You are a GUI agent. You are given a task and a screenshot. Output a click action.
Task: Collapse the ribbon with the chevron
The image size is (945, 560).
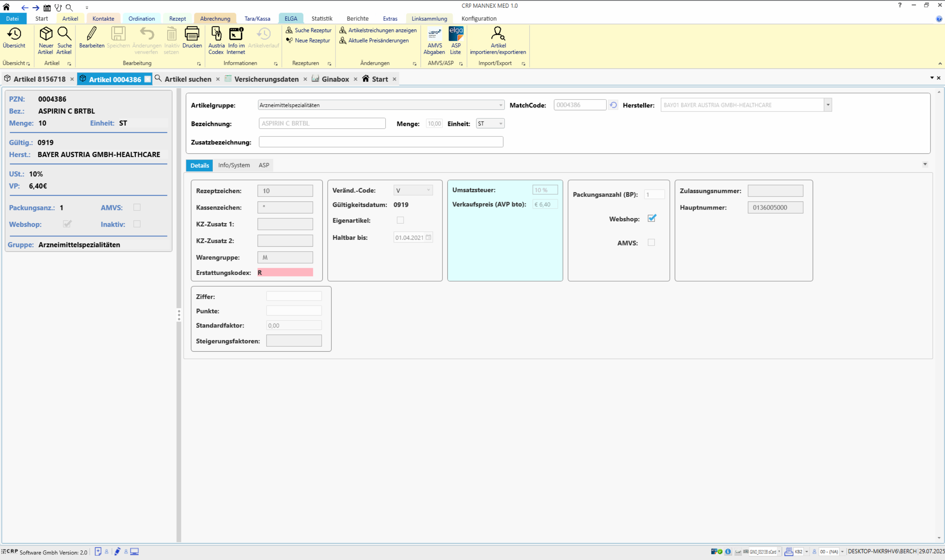point(940,64)
